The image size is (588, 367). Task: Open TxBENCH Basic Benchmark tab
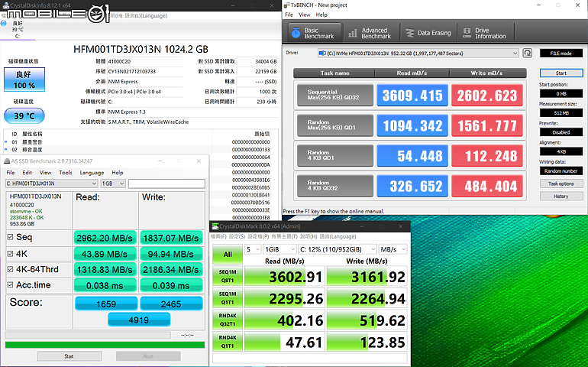click(x=315, y=33)
